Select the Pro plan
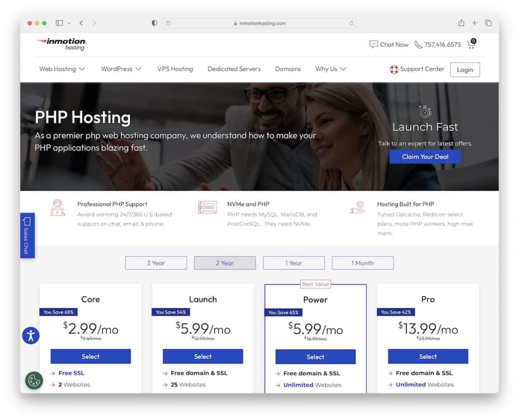 (428, 357)
